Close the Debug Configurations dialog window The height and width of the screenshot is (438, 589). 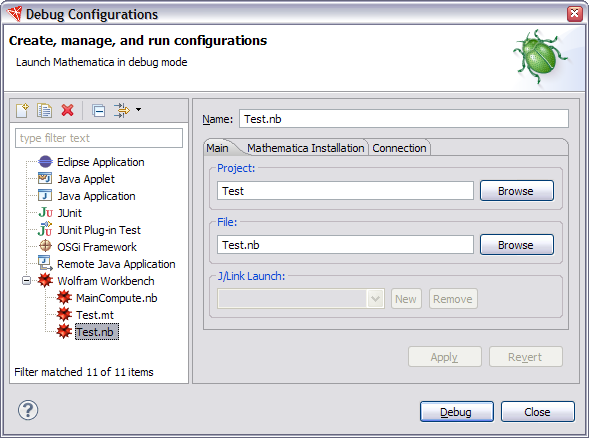(x=575, y=14)
